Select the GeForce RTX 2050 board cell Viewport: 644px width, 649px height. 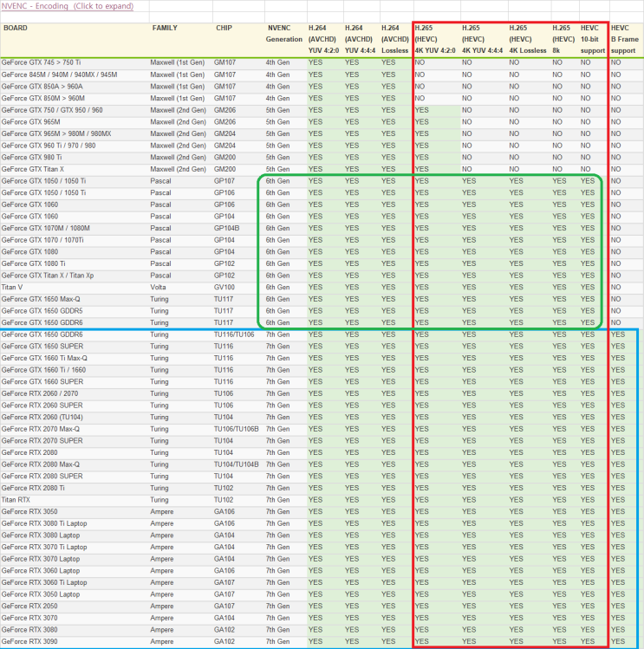[x=29, y=606]
